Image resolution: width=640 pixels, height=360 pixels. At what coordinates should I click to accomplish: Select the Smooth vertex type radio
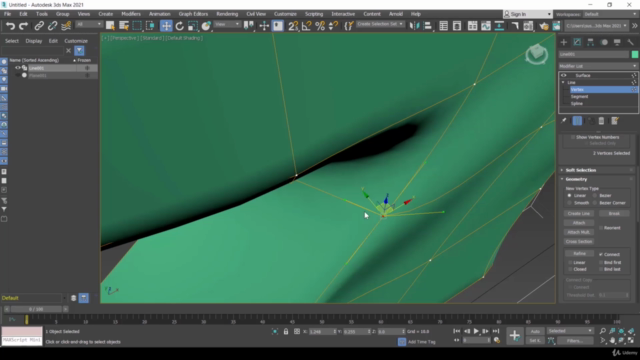(x=569, y=203)
